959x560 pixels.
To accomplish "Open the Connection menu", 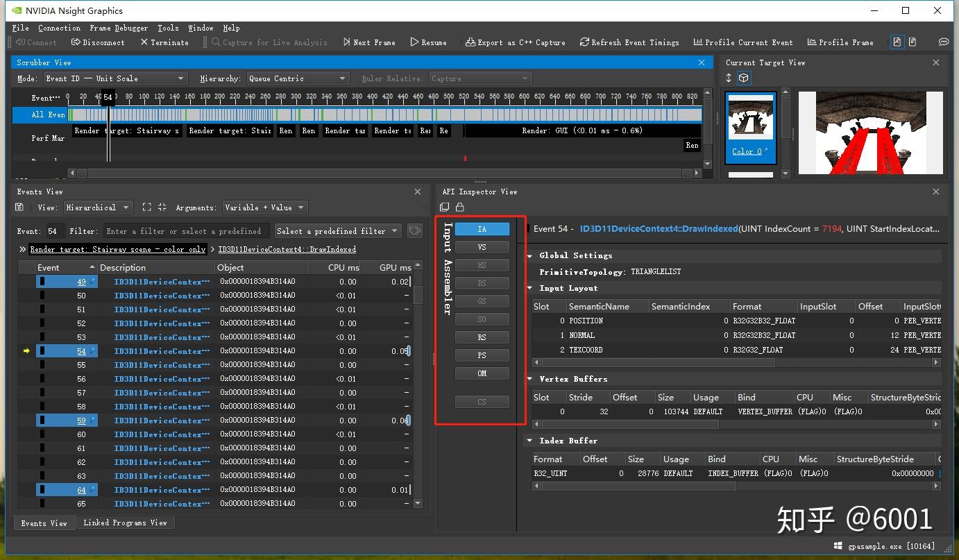I will coord(59,28).
